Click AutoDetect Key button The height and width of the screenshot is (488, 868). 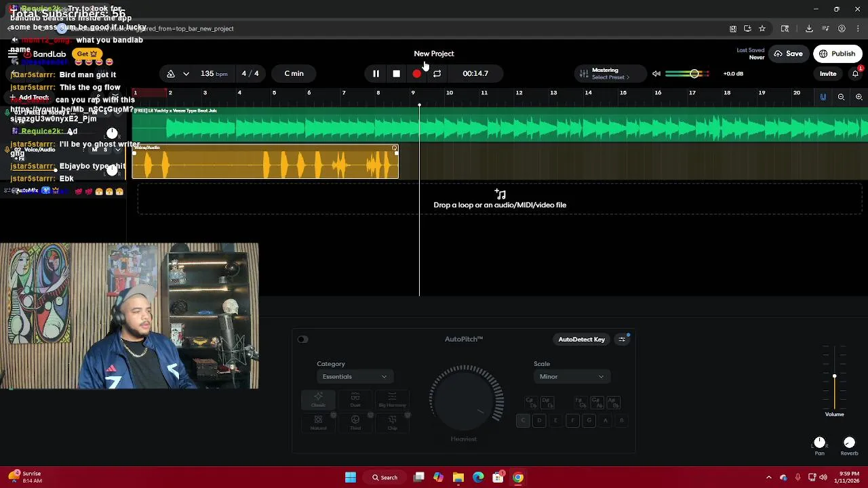coord(581,340)
